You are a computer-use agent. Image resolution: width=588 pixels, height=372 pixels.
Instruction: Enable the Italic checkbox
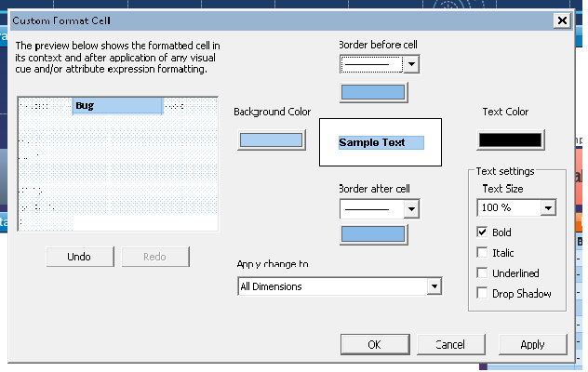(x=482, y=253)
